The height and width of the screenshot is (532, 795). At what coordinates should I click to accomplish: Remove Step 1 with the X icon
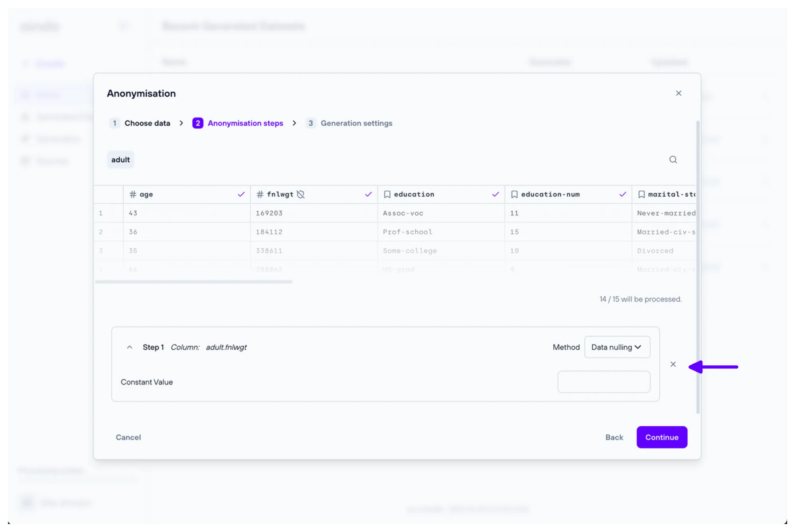[673, 364]
